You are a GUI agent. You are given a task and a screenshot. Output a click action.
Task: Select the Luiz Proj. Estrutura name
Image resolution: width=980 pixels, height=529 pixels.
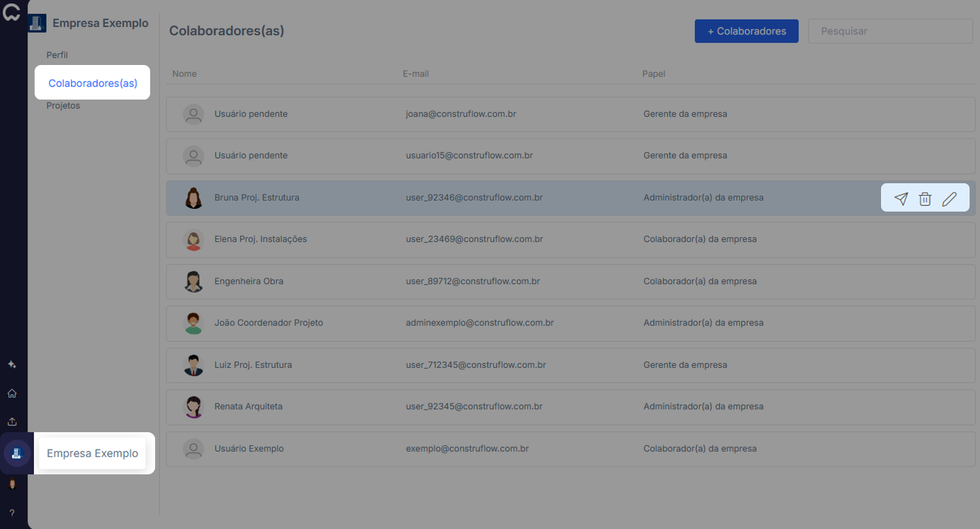tap(253, 365)
